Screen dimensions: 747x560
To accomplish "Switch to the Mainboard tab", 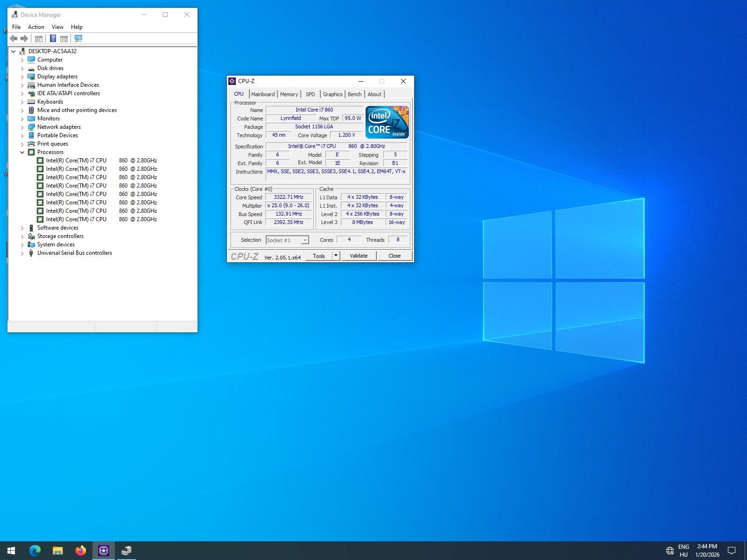I will pos(263,94).
